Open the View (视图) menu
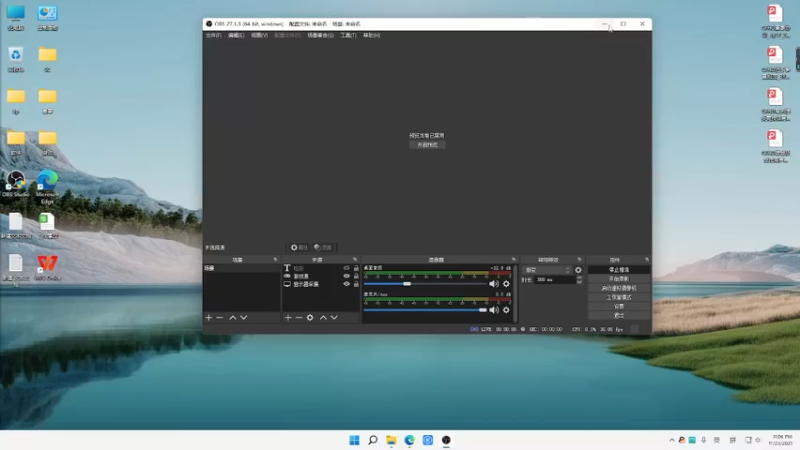The width and height of the screenshot is (800, 450). tap(259, 35)
